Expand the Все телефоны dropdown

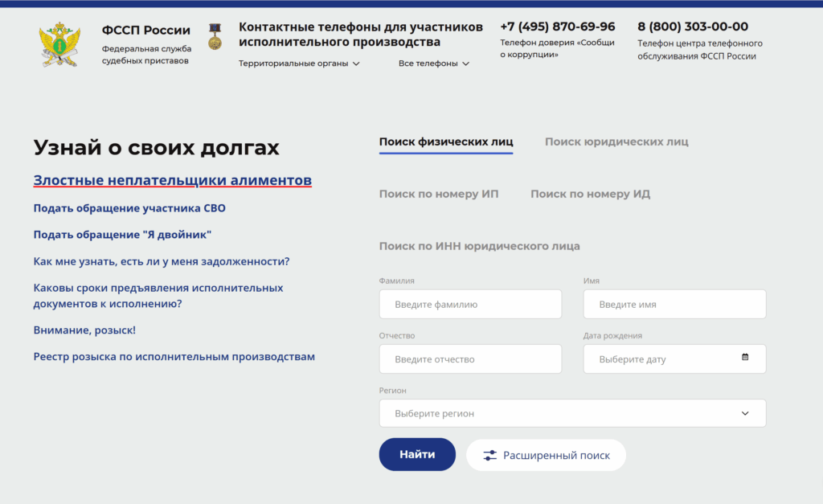[x=433, y=64]
